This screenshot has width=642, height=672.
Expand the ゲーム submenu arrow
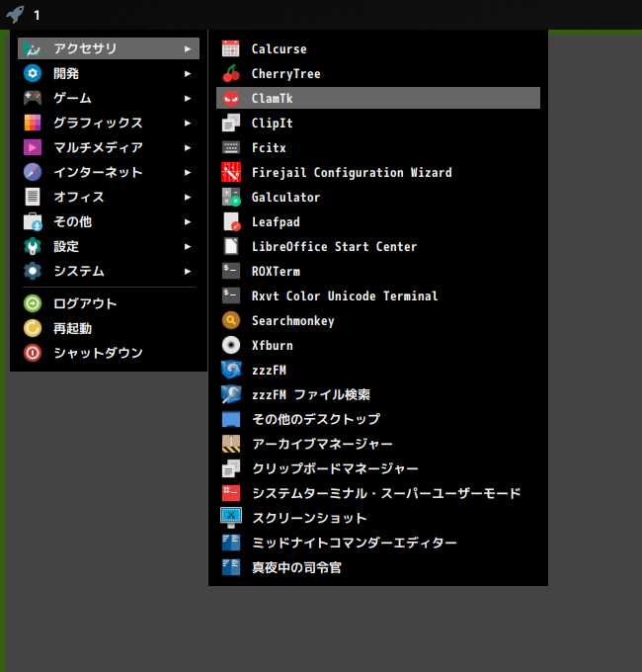(x=188, y=98)
